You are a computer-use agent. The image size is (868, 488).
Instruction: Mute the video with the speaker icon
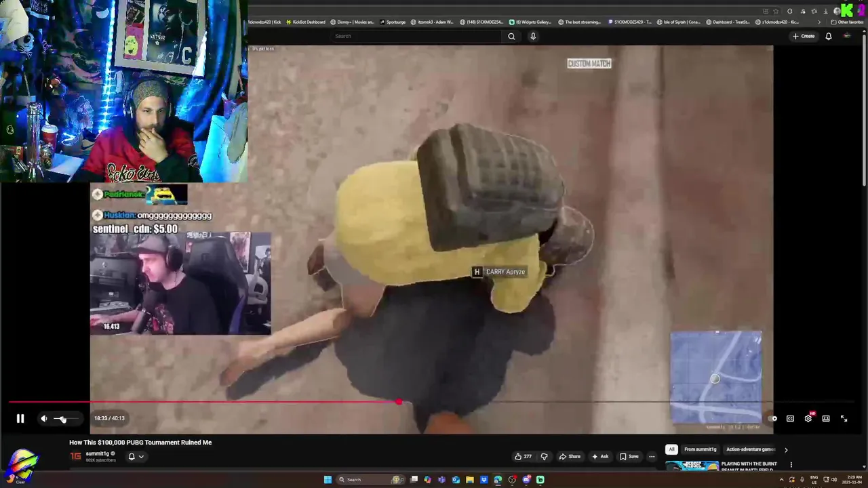[x=44, y=418]
